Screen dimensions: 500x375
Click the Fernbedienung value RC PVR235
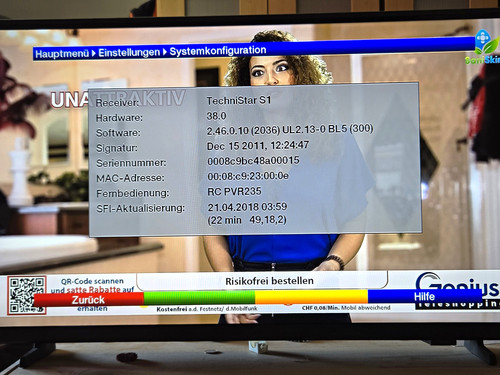coord(235,192)
